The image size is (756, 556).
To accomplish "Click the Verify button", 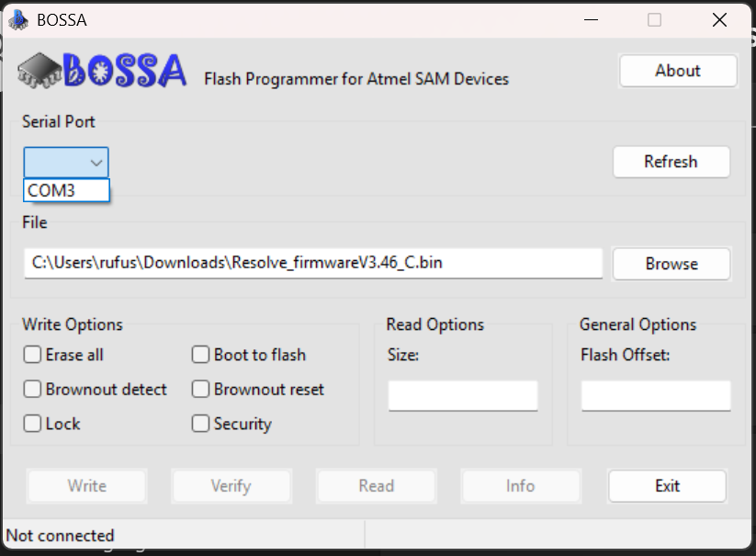I will coord(231,485).
